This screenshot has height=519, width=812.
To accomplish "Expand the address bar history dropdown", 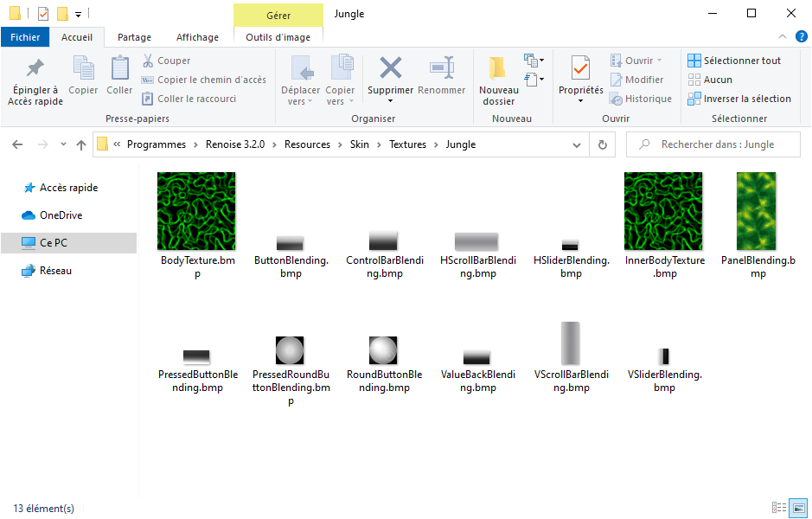I will (577, 145).
